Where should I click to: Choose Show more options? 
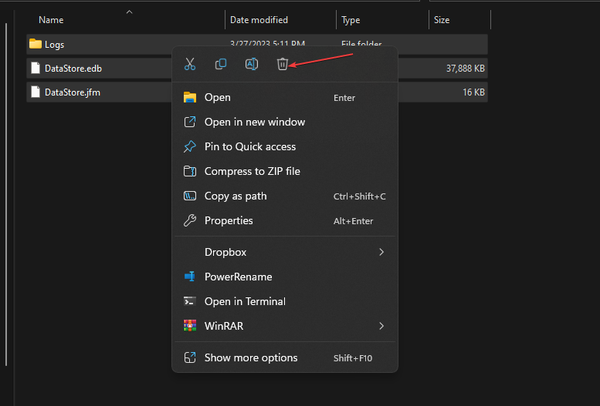(250, 358)
